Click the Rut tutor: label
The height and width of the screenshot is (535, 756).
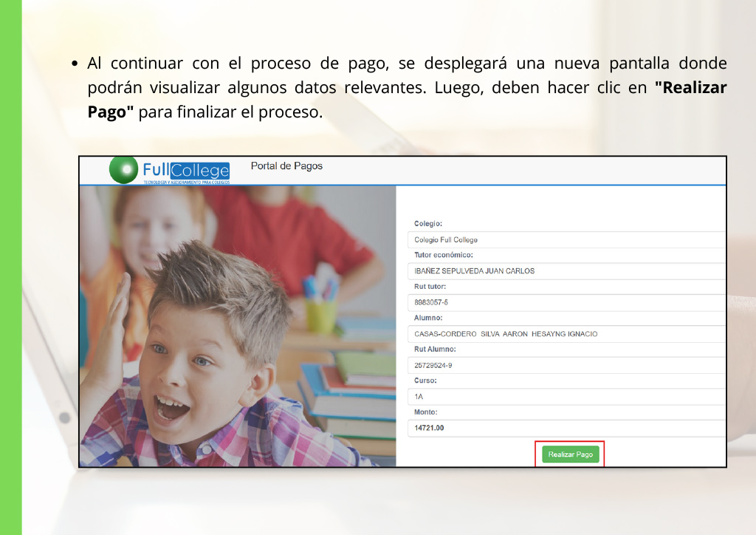[x=430, y=286]
